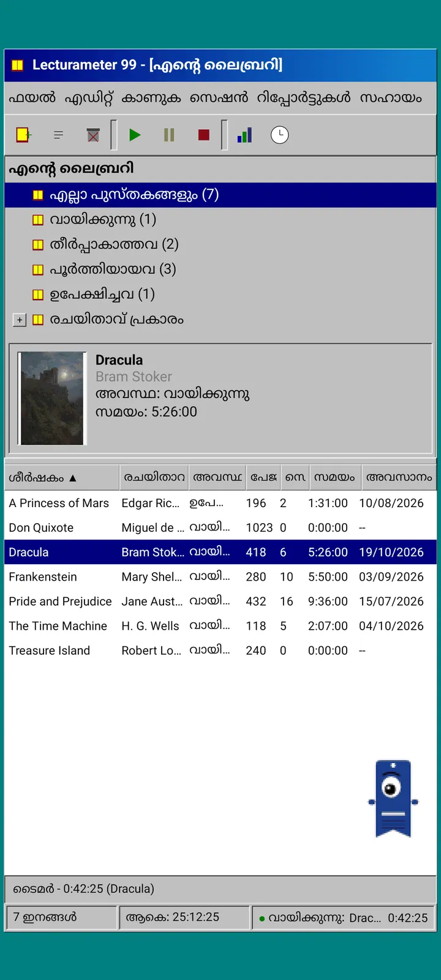Select the Don Quixote row

[221, 527]
